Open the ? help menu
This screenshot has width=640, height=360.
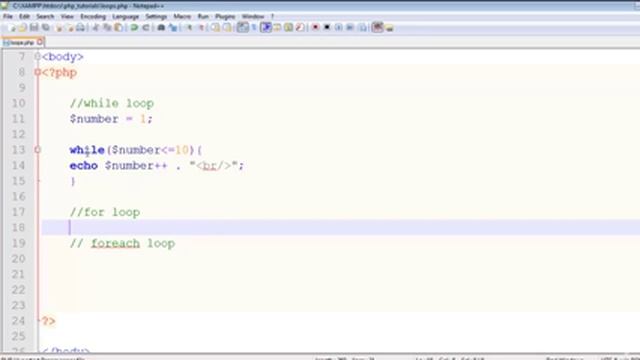(x=272, y=17)
